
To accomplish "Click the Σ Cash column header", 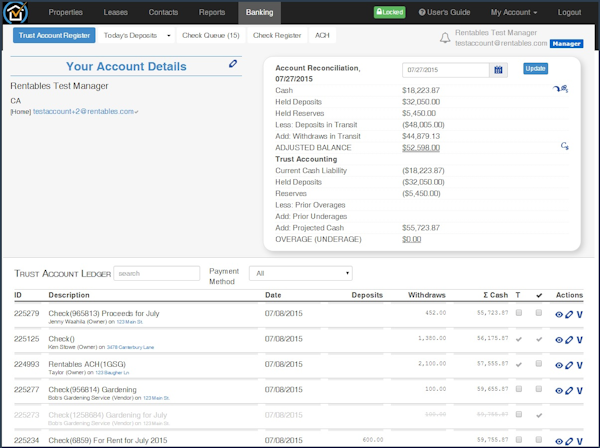I will pos(496,295).
